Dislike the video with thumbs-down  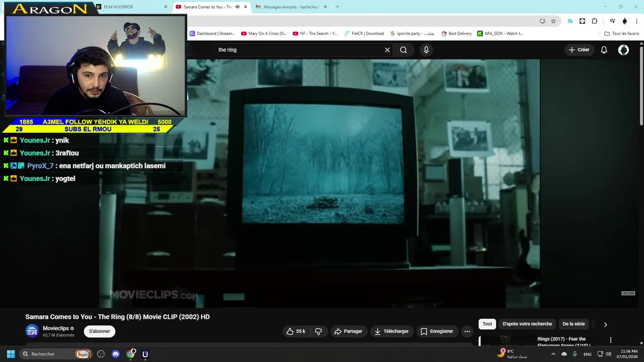(318, 331)
